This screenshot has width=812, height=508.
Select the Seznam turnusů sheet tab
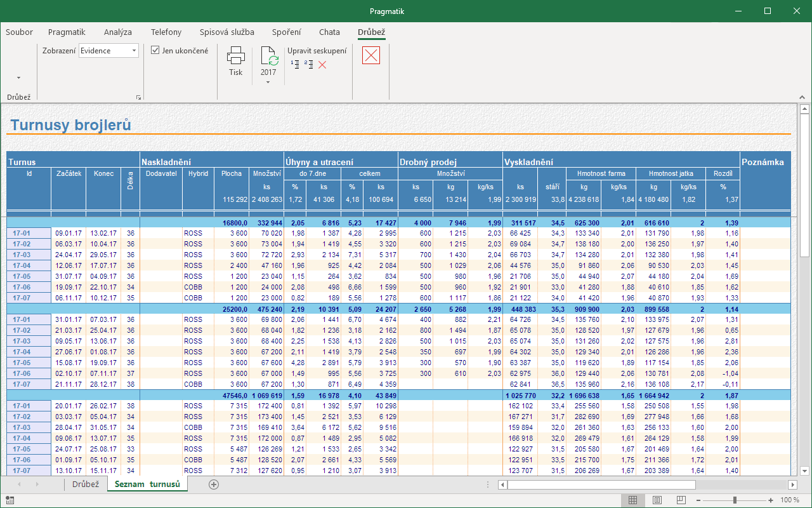(x=148, y=485)
